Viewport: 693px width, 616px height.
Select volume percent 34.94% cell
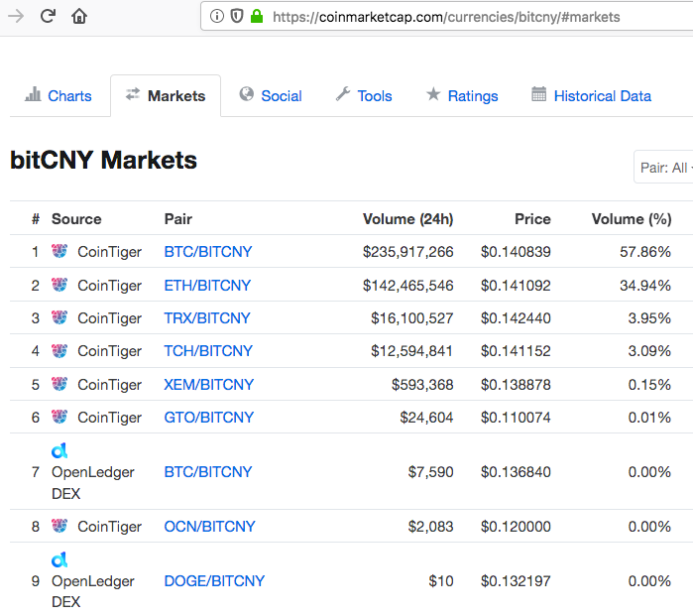pyautogui.click(x=645, y=286)
